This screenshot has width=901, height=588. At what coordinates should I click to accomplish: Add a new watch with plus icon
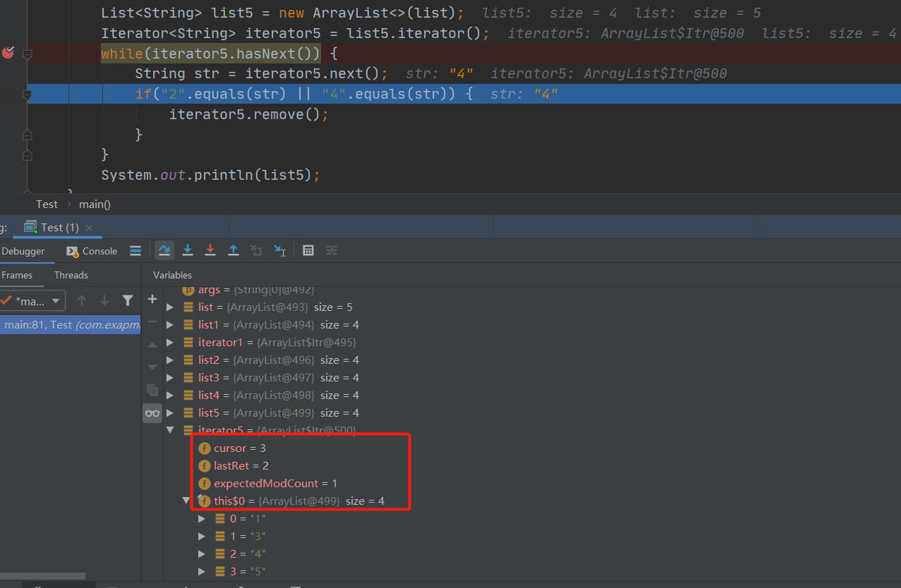point(152,300)
